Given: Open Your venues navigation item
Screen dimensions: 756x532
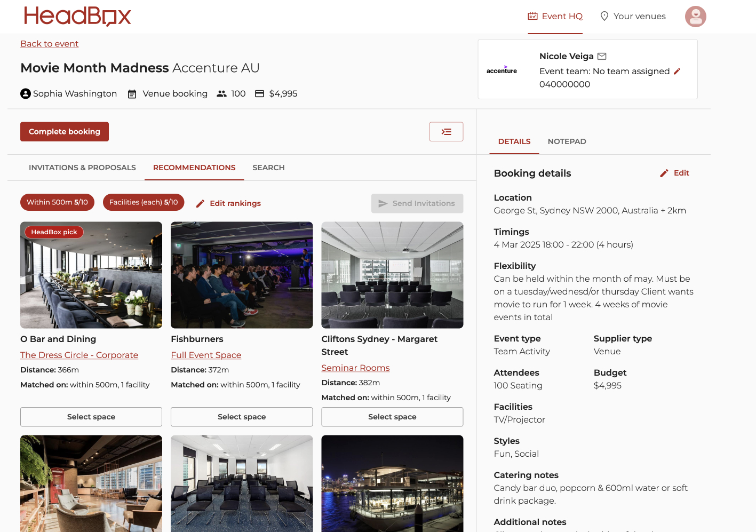Looking at the screenshot, I should pos(633,17).
